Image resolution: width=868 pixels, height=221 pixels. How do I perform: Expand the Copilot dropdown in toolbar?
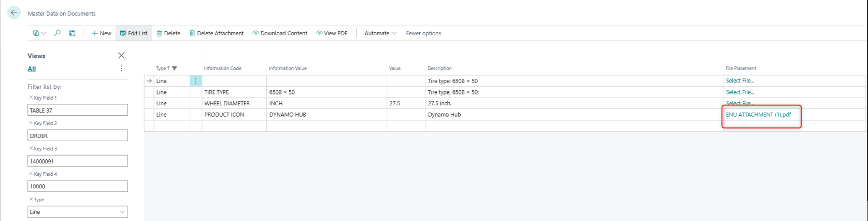(39, 33)
